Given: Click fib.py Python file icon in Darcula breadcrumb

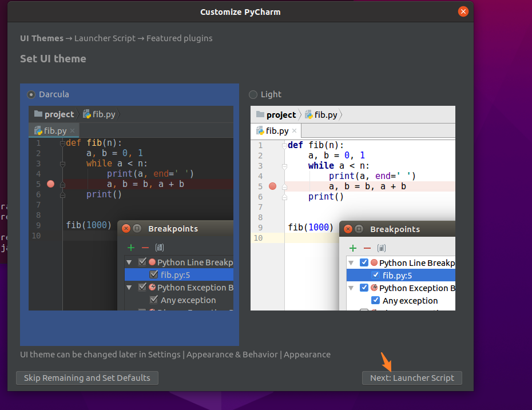Looking at the screenshot, I should tap(87, 114).
